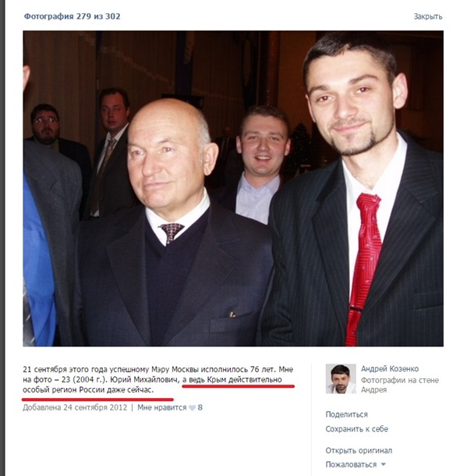View full size via Открыть оригинал

(x=359, y=450)
